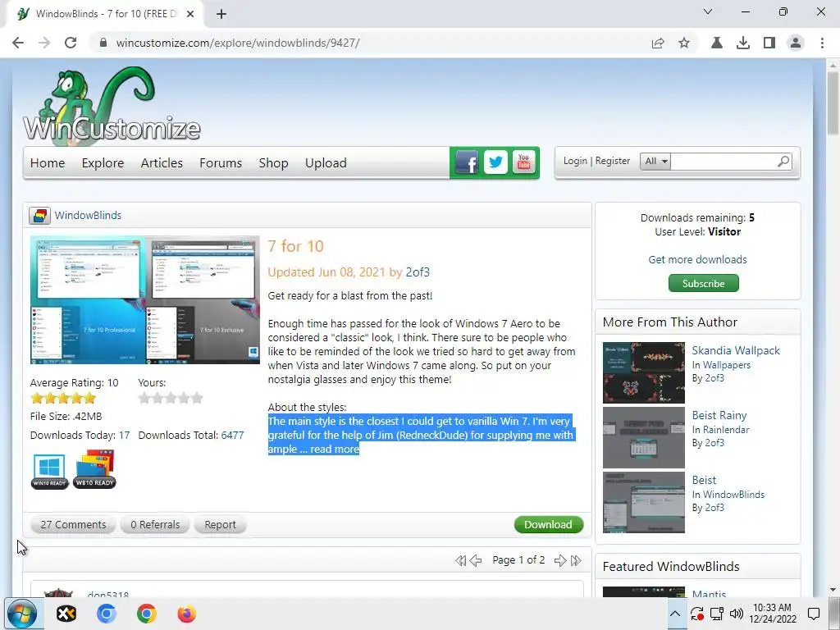
Task: Open Chrome profile avatar
Action: click(x=796, y=43)
